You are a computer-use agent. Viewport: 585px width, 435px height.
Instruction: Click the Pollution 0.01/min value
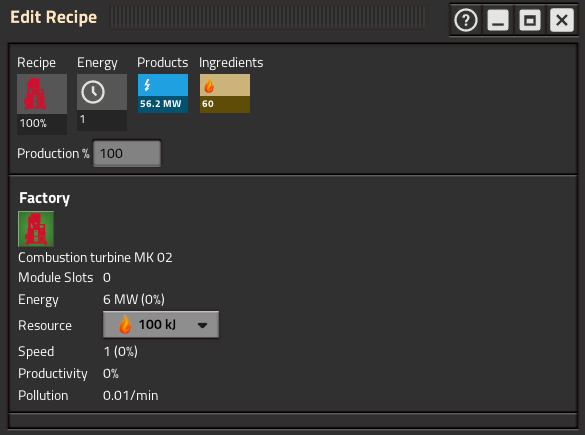point(130,395)
